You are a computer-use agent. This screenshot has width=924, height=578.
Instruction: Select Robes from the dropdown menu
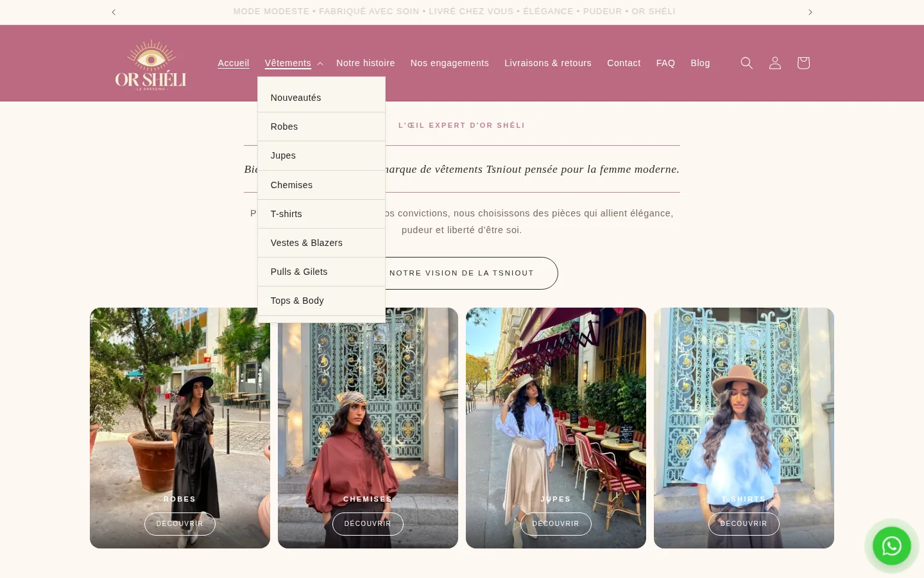pos(321,127)
